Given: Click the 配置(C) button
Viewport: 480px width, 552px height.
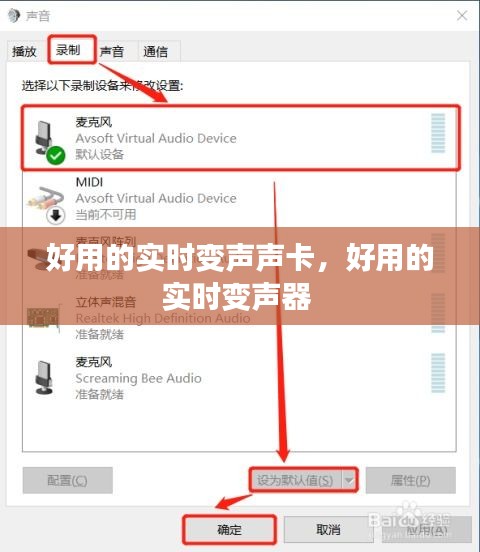Looking at the screenshot, I should 68,480.
